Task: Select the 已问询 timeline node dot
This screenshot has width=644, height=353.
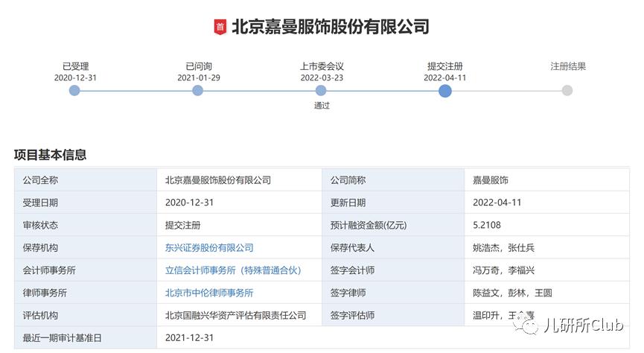Action: [197, 90]
